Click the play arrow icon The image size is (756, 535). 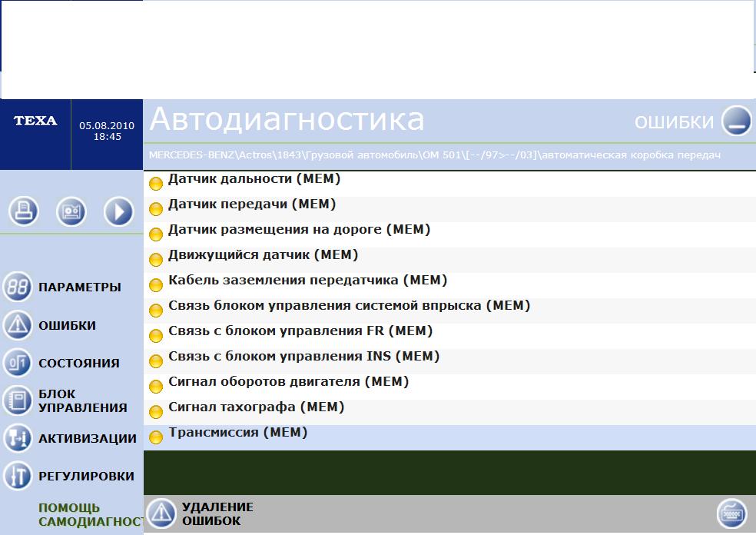tap(118, 211)
